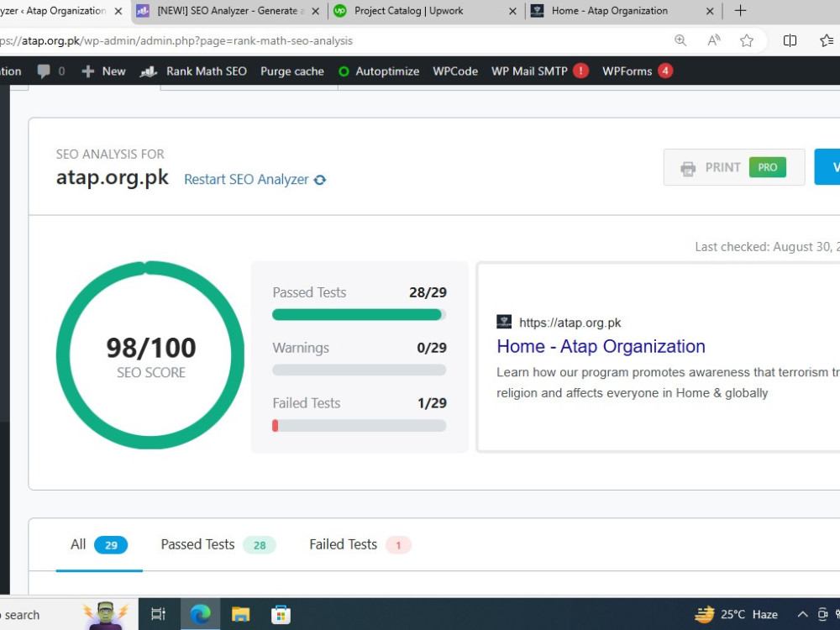The width and height of the screenshot is (840, 630).
Task: Click the 0/29 warnings value
Action: click(432, 349)
